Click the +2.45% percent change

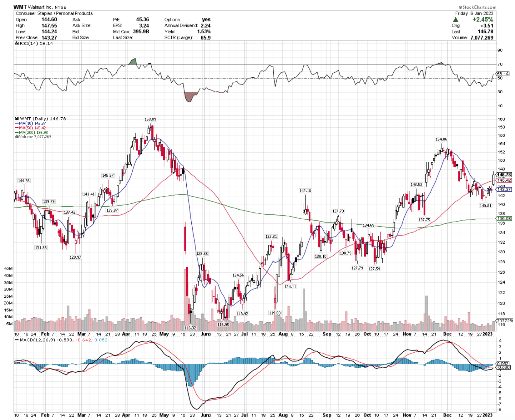[483, 19]
